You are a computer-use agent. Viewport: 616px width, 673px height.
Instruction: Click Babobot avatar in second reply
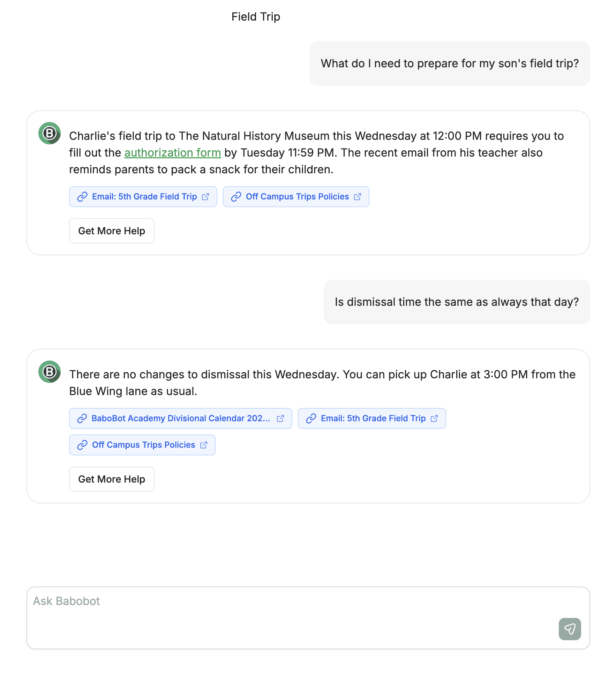pos(50,372)
